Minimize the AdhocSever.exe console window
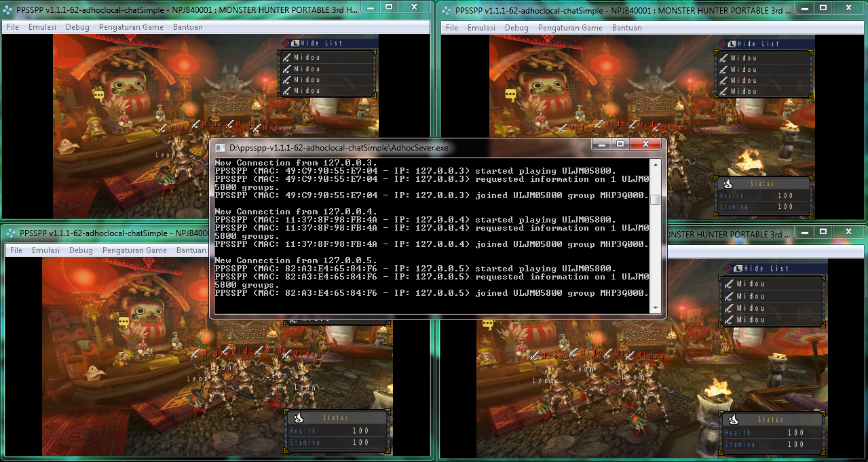This screenshot has width=868, height=462. 601,145
